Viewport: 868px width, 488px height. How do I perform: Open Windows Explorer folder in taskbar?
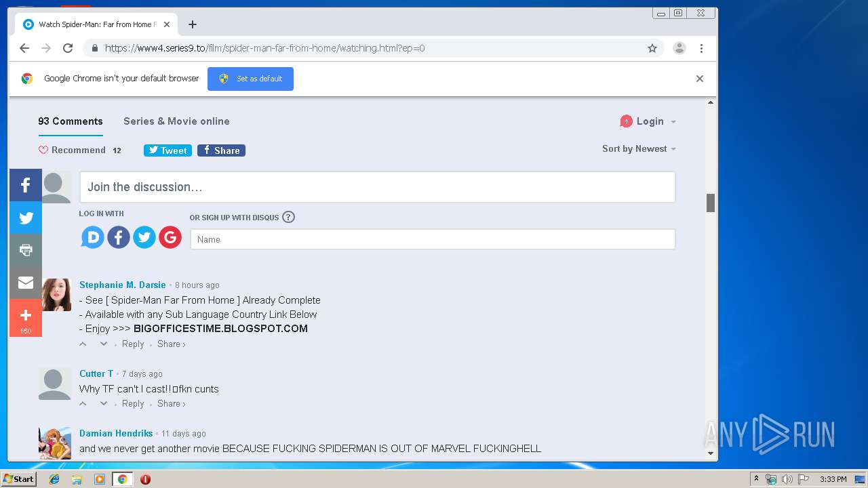coord(77,479)
